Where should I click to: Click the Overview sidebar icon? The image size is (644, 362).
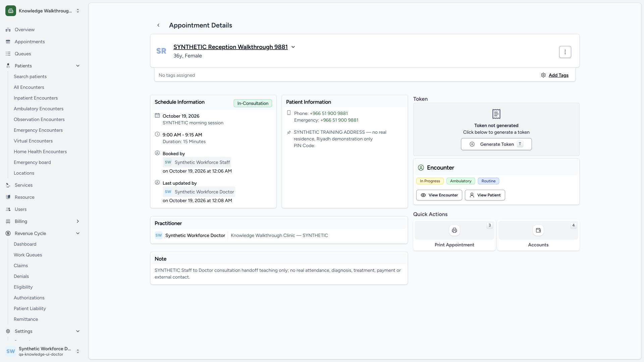8,30
